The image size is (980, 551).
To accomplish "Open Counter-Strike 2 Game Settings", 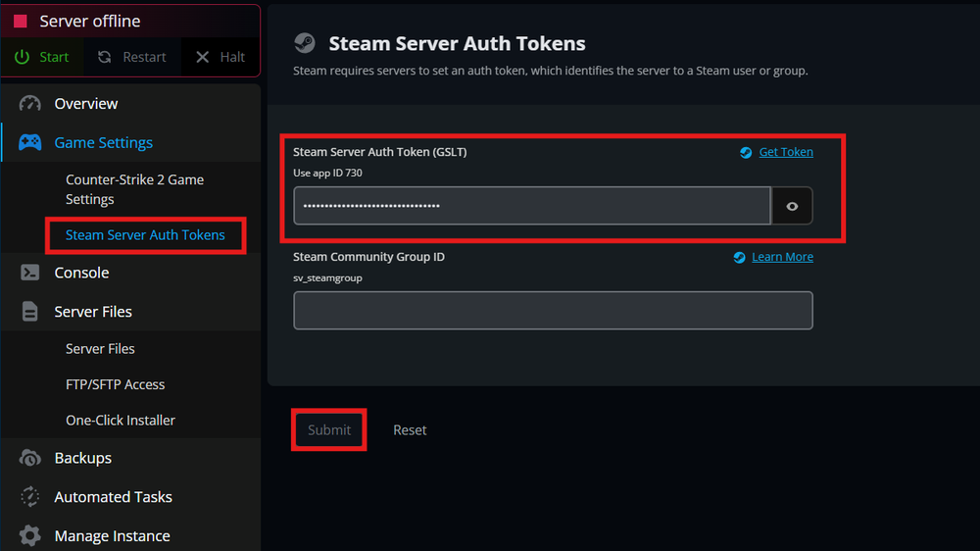I will tap(134, 189).
